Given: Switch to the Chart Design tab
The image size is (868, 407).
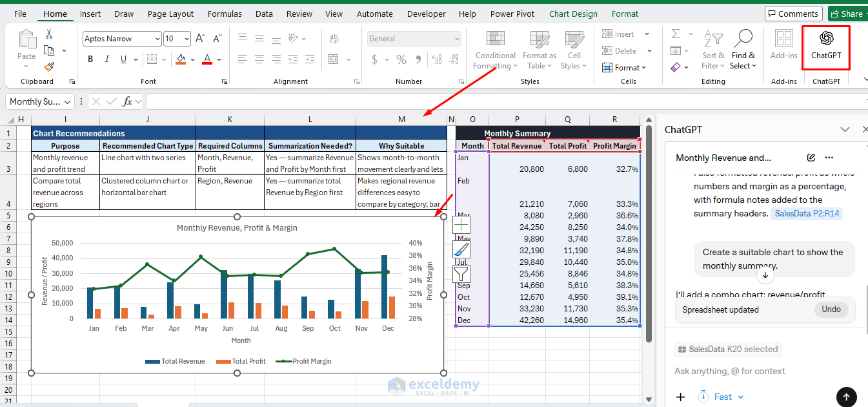Looking at the screenshot, I should [x=574, y=14].
